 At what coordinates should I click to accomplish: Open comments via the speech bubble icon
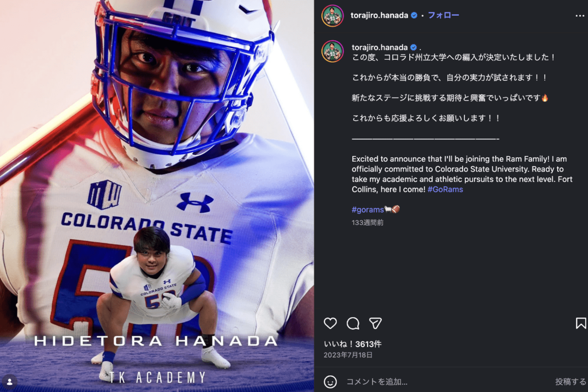(353, 323)
